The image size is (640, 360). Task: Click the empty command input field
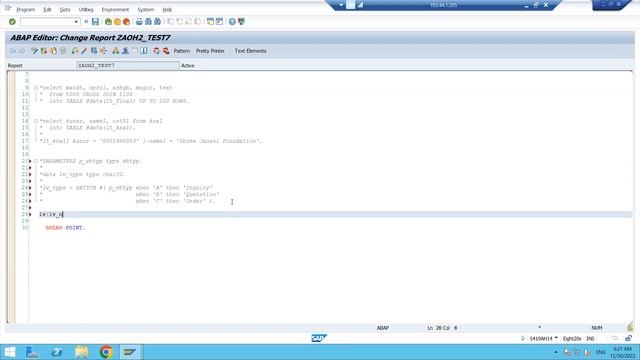point(47,22)
